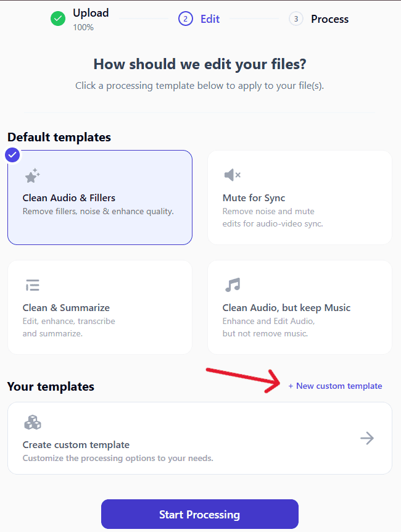Go to the Process step tab
This screenshot has width=401, height=532.
point(330,19)
